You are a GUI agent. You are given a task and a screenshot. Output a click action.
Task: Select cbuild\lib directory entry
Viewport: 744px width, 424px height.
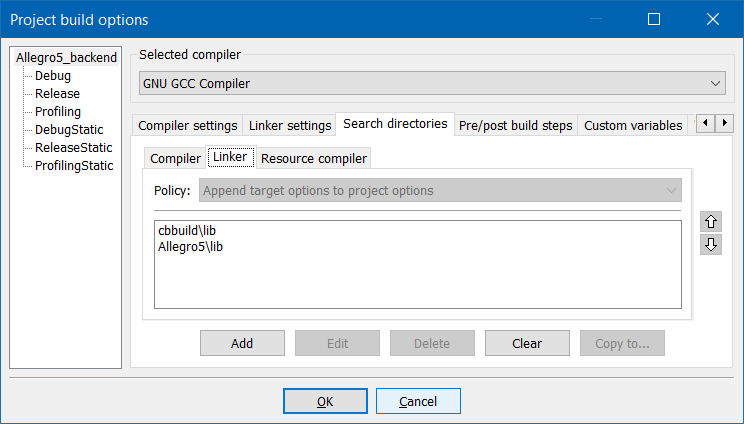click(x=187, y=231)
